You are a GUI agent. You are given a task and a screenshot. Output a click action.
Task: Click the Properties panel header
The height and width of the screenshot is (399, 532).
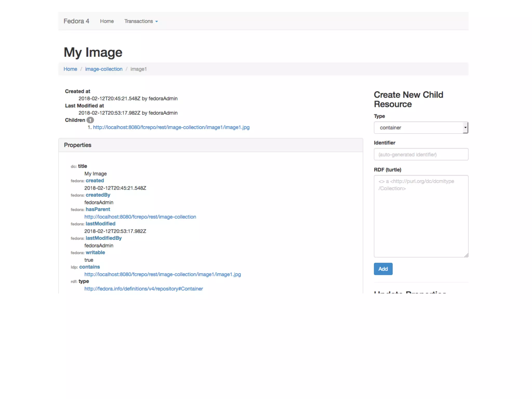tap(210, 145)
